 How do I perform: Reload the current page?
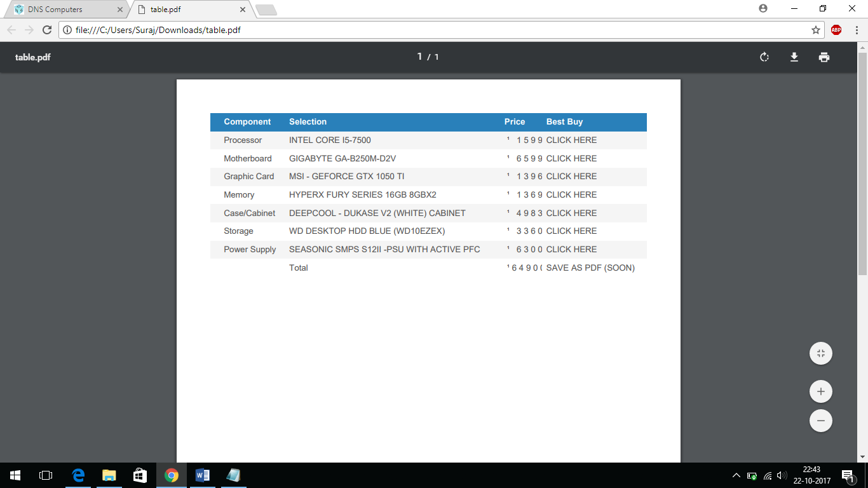[46, 30]
